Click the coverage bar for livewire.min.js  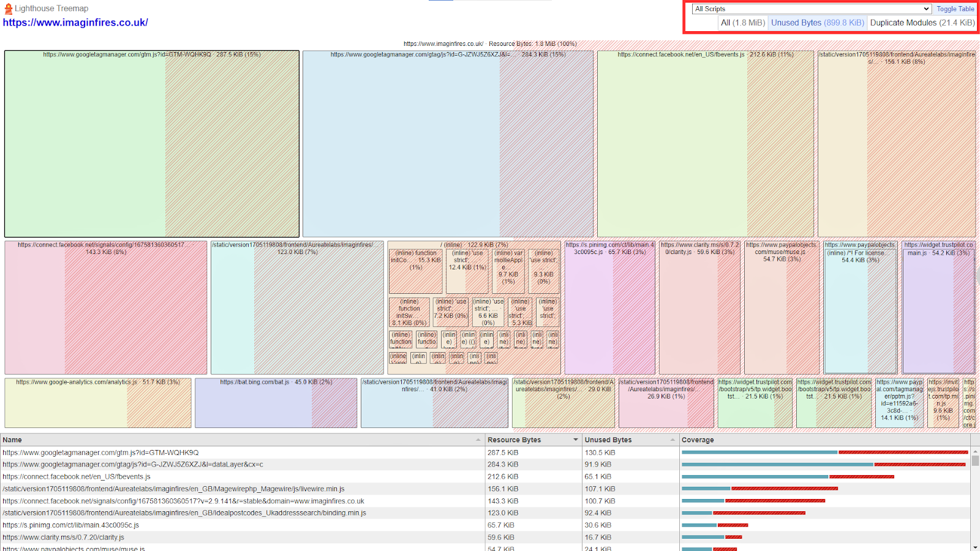pyautogui.click(x=759, y=489)
